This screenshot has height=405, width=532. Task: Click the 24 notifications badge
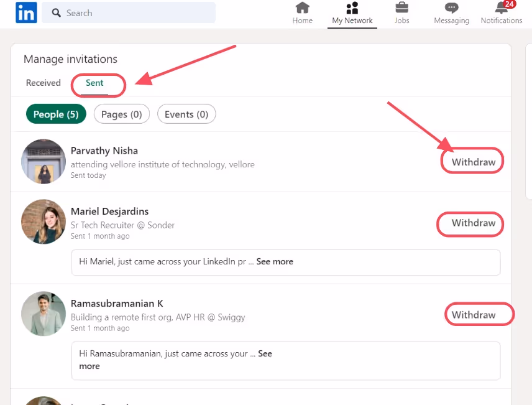pyautogui.click(x=509, y=4)
